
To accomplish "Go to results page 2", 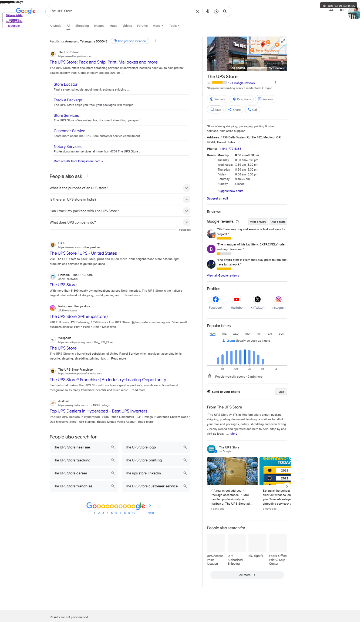I will [99, 513].
